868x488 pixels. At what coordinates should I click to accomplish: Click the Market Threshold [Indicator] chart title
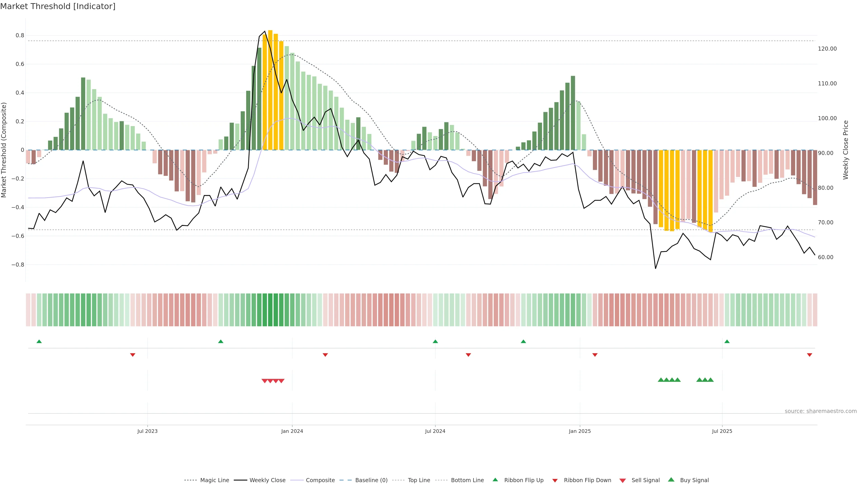(x=58, y=6)
